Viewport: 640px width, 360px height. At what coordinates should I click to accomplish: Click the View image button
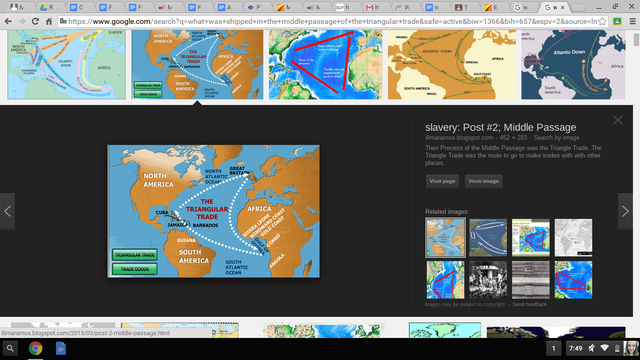[483, 181]
